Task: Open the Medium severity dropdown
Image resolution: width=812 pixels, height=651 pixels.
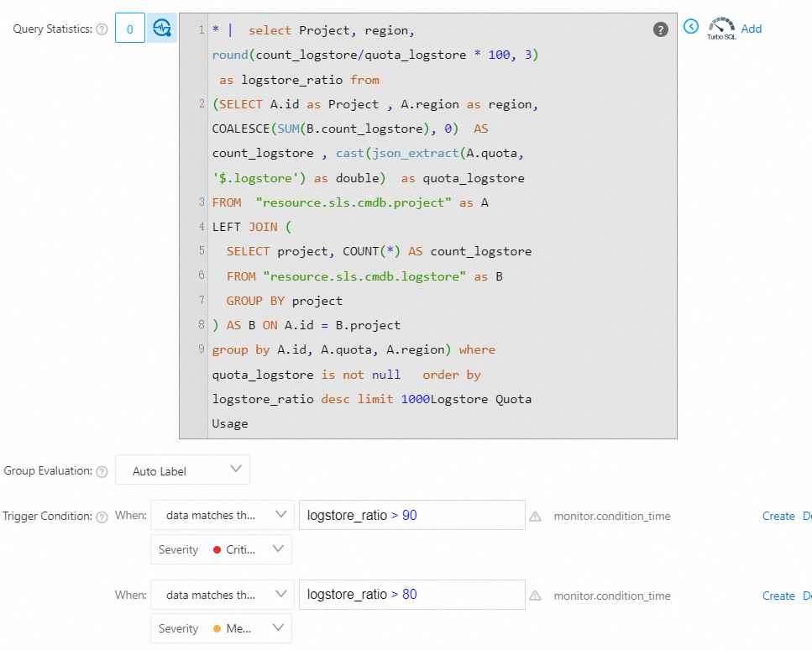Action: 221,628
